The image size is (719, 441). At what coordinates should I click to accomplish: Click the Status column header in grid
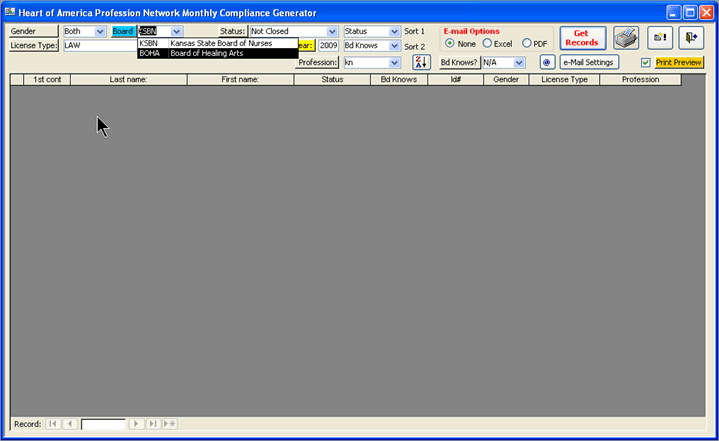[x=332, y=79]
